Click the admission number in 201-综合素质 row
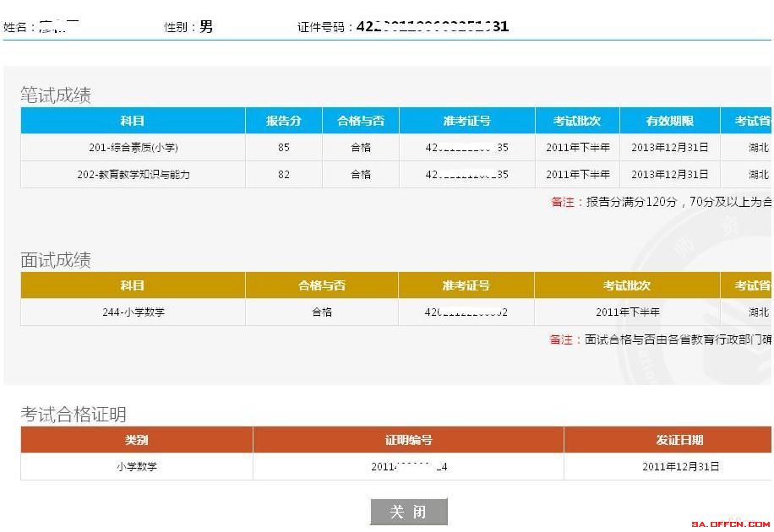The height and width of the screenshot is (532, 774). pyautogui.click(x=467, y=148)
